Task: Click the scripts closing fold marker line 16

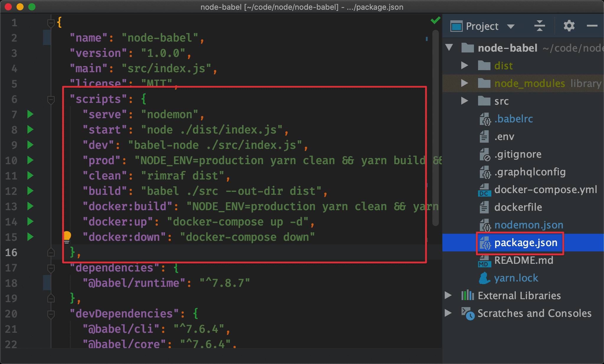Action: pos(51,252)
